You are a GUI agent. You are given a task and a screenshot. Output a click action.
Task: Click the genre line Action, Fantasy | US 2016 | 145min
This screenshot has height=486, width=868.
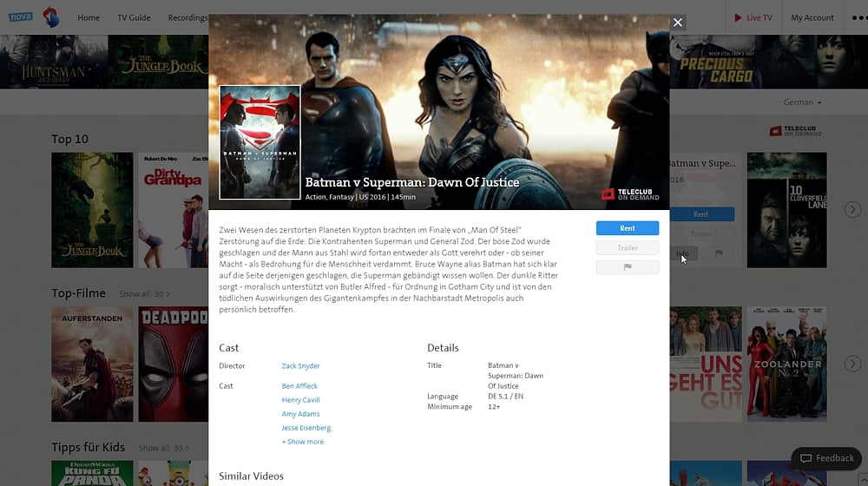360,197
